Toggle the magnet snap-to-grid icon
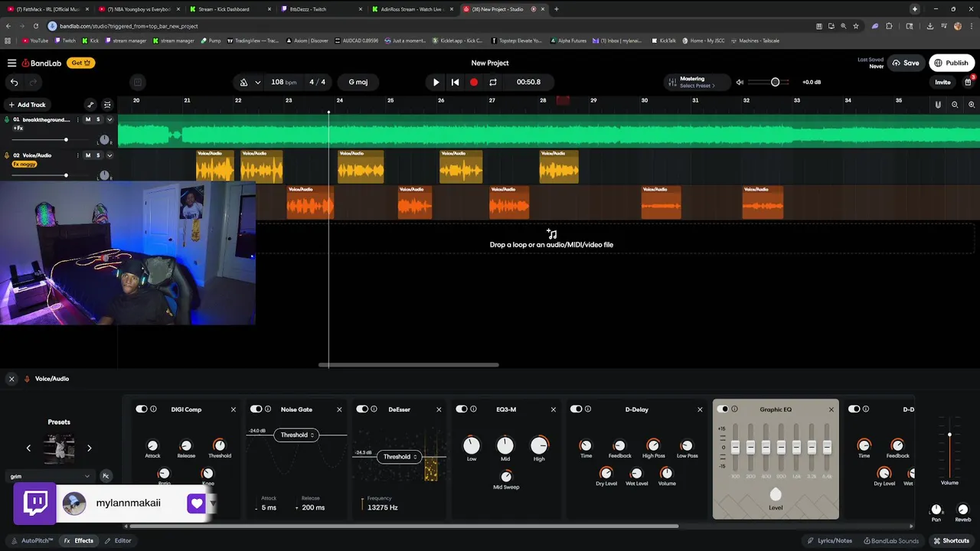980x551 pixels. [938, 105]
